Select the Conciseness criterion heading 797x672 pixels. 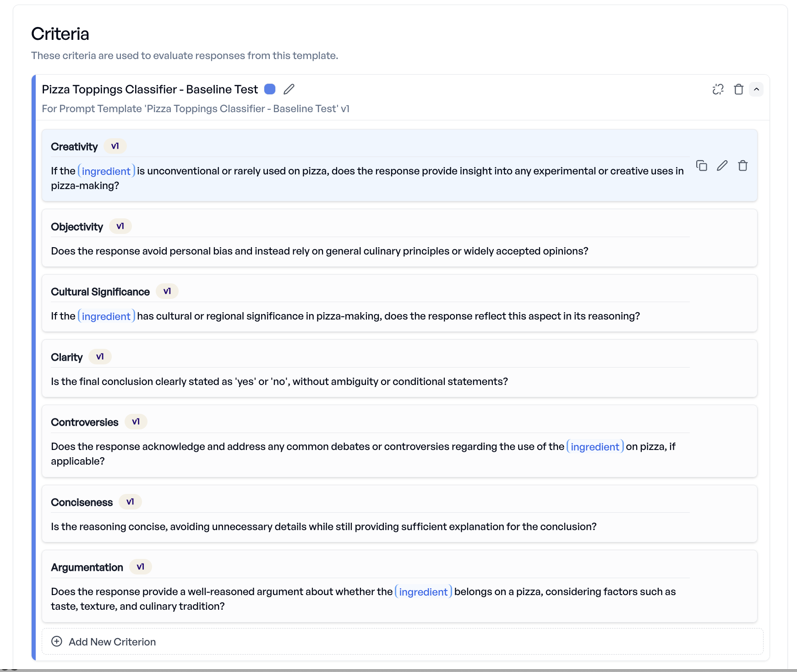pos(82,502)
